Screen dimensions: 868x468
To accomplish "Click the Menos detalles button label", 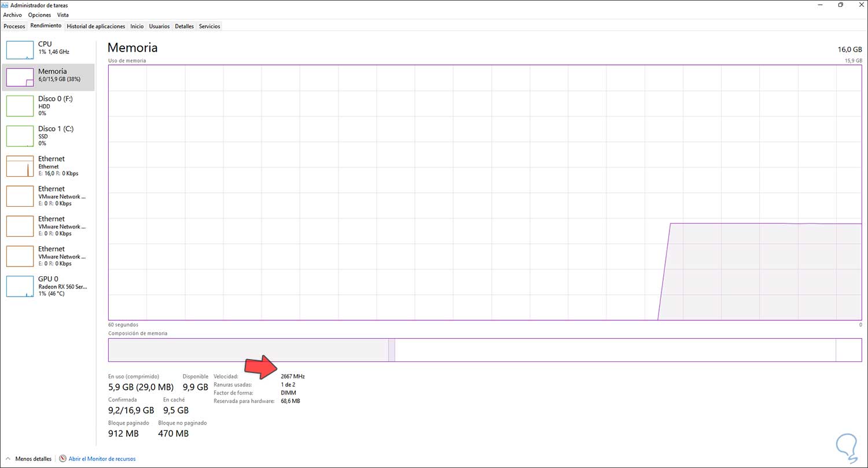I will [34, 459].
